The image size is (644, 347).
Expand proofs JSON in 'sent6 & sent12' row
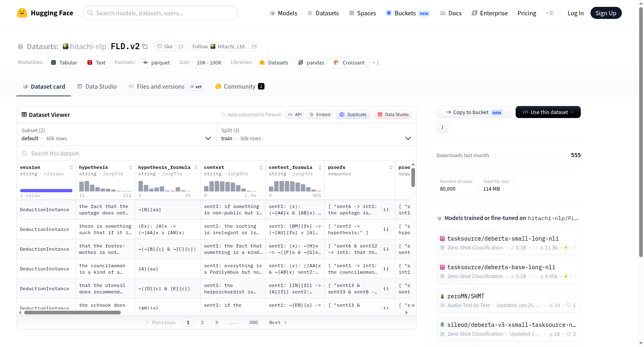pos(386,249)
